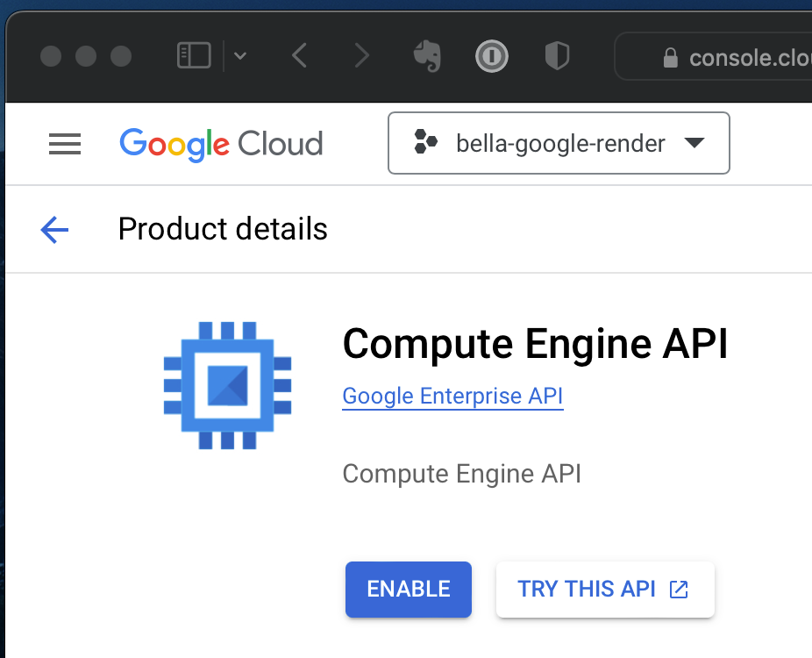Click the privacy shield icon

pyautogui.click(x=557, y=57)
